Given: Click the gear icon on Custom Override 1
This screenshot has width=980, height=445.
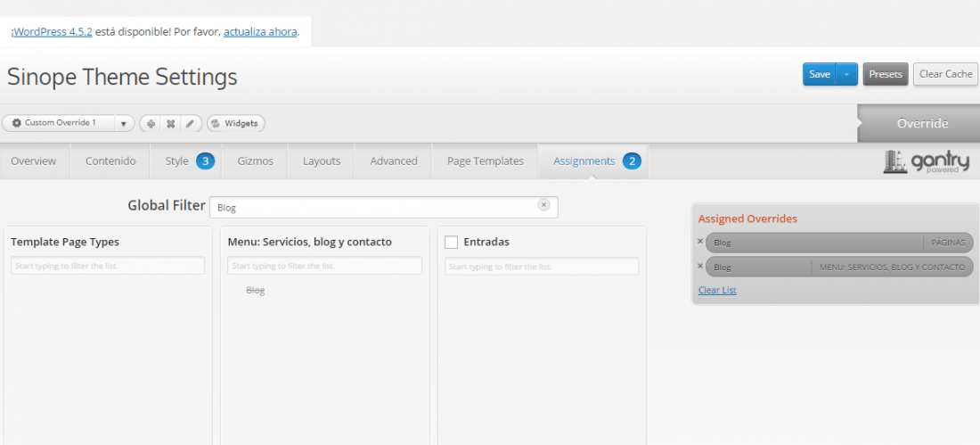Looking at the screenshot, I should click(x=17, y=123).
